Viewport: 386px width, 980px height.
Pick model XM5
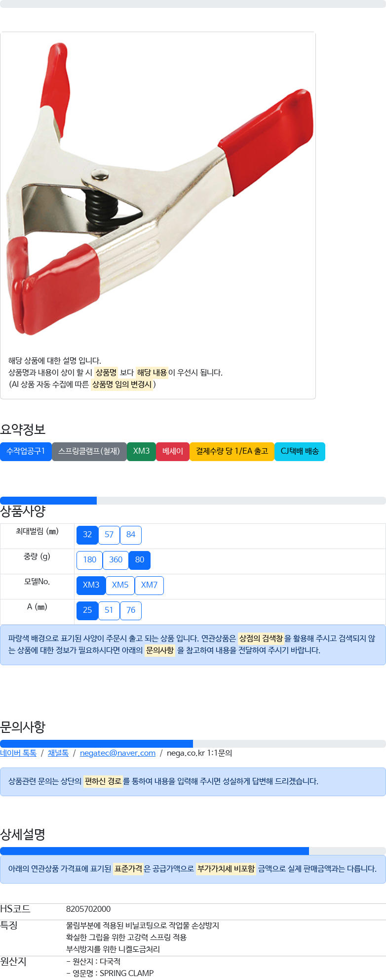(120, 585)
